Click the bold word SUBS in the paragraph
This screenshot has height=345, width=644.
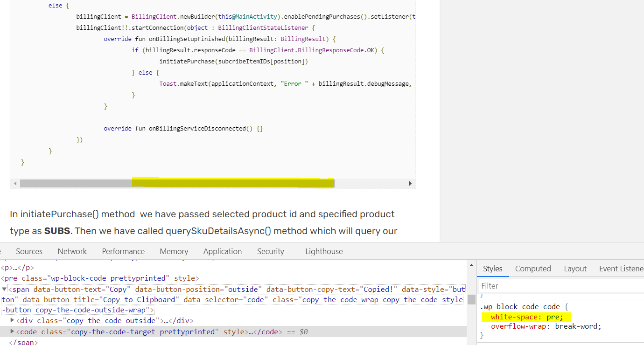[x=56, y=231]
